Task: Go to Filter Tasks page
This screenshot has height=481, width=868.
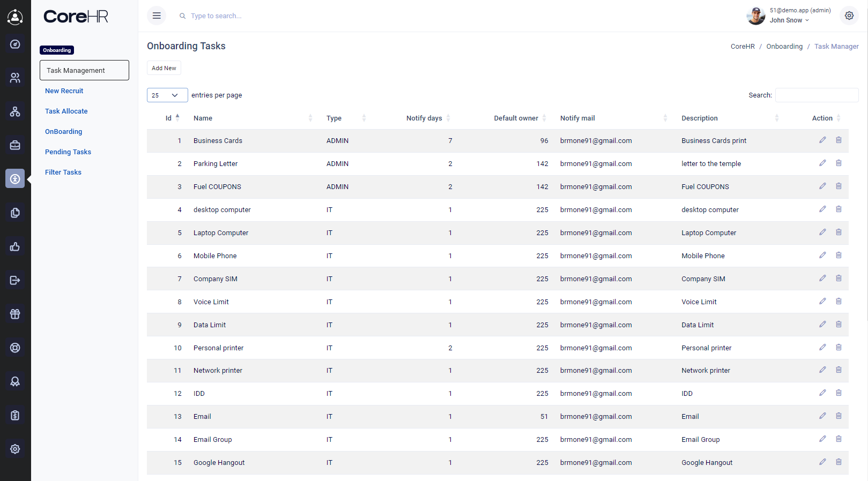Action: click(x=63, y=172)
